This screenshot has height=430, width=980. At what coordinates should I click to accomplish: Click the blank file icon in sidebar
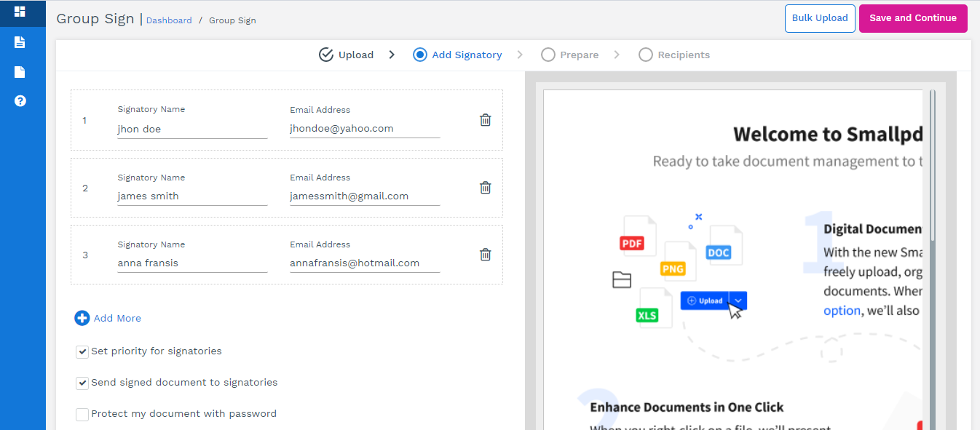click(20, 72)
